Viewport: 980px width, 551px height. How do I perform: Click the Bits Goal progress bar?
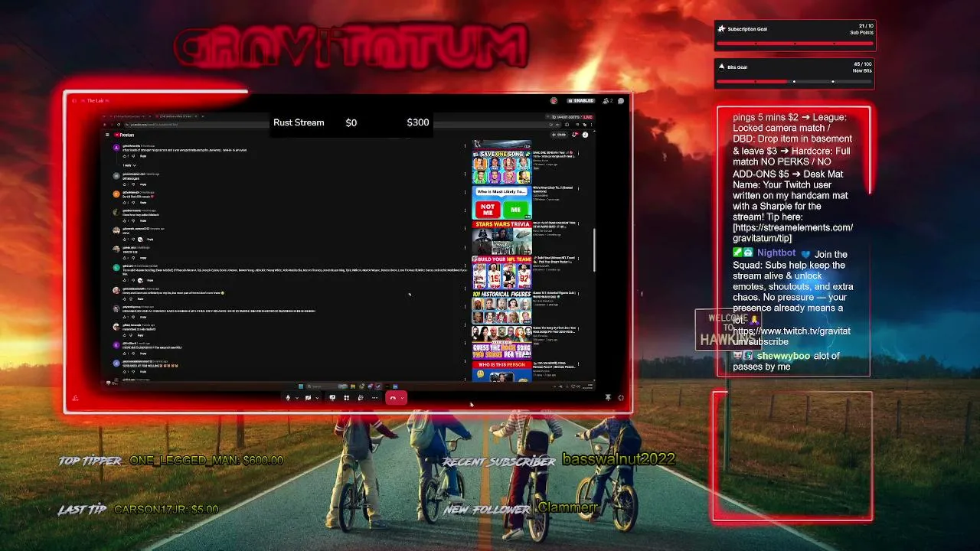coord(795,81)
